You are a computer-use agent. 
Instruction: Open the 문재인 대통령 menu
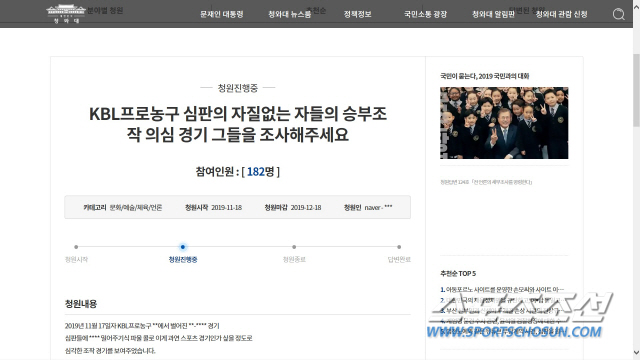coord(222,14)
